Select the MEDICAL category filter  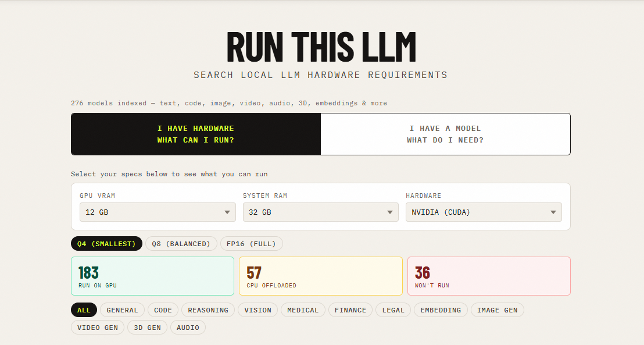point(303,310)
